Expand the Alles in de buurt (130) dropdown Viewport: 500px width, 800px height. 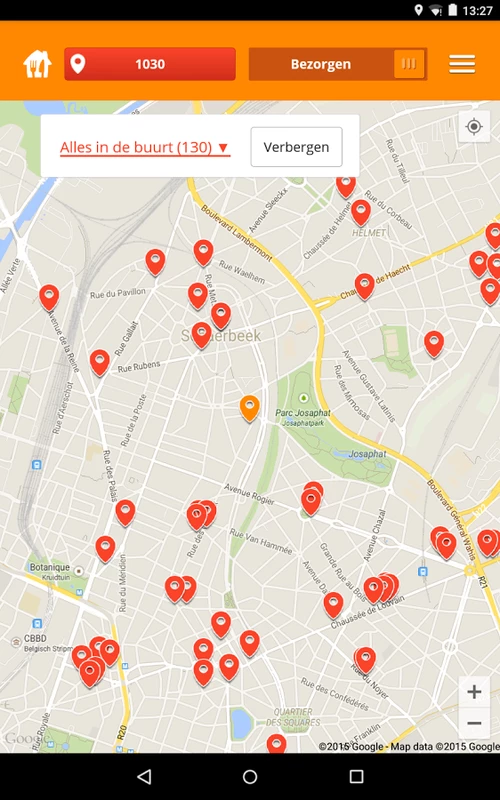point(145,147)
